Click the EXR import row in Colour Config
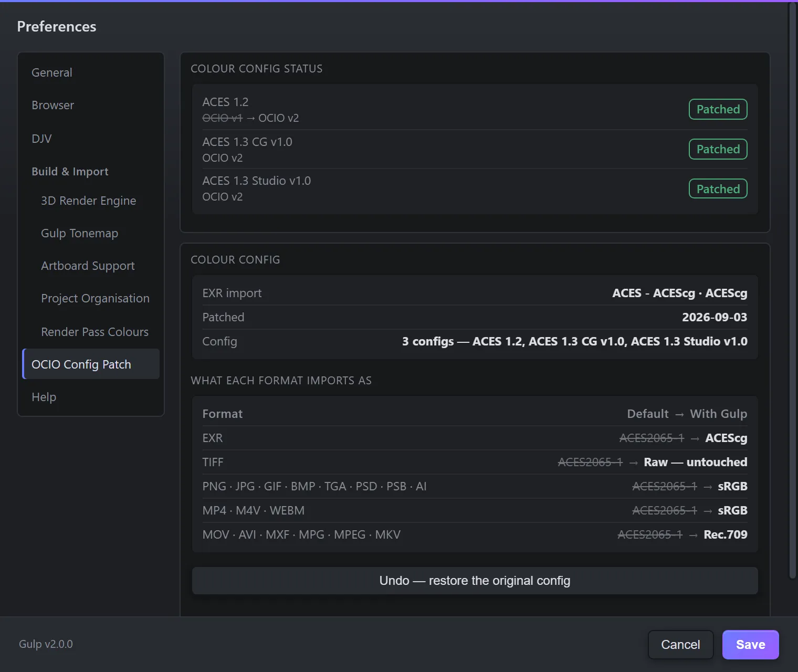Screen dimensions: 798x672 475,293
